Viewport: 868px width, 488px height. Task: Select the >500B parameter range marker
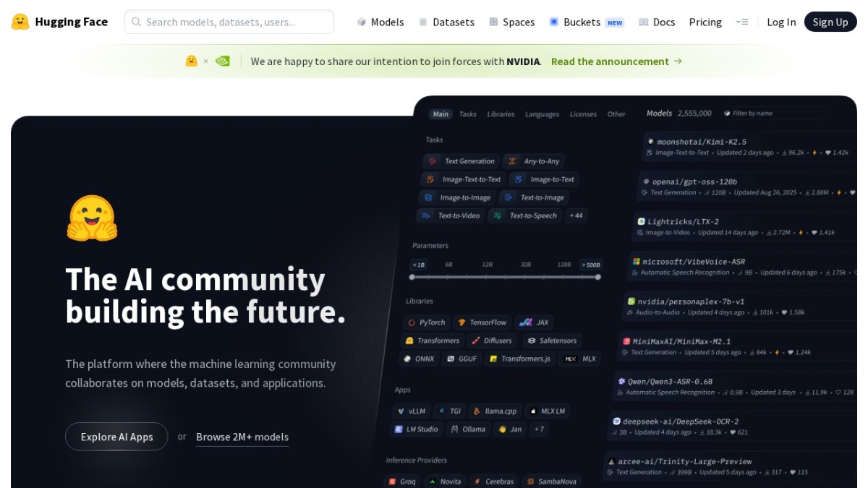point(591,265)
